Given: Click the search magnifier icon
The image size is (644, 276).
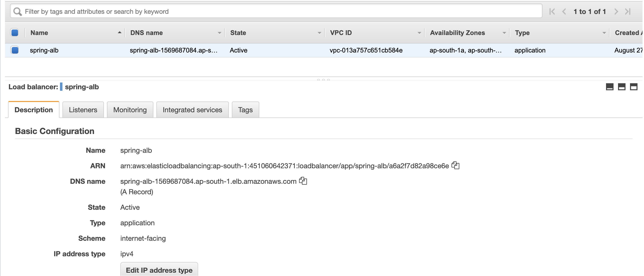Looking at the screenshot, I should pyautogui.click(x=17, y=11).
